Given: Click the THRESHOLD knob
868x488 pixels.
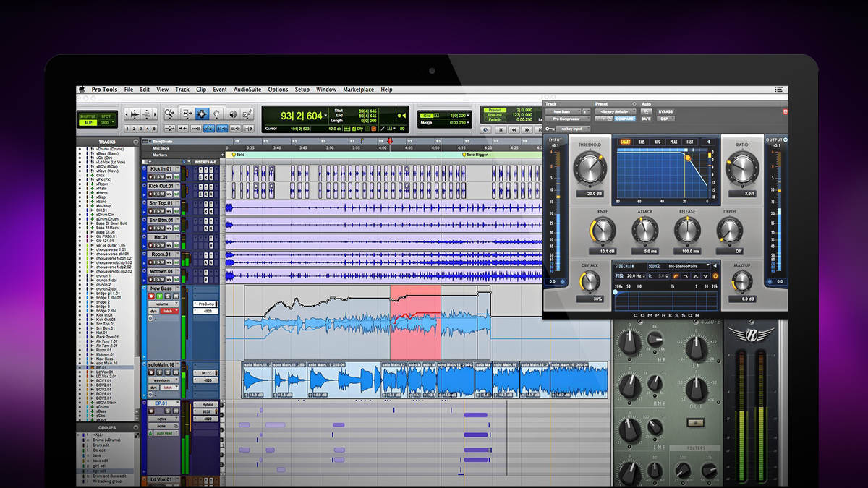Looking at the screenshot, I should click(x=590, y=168).
